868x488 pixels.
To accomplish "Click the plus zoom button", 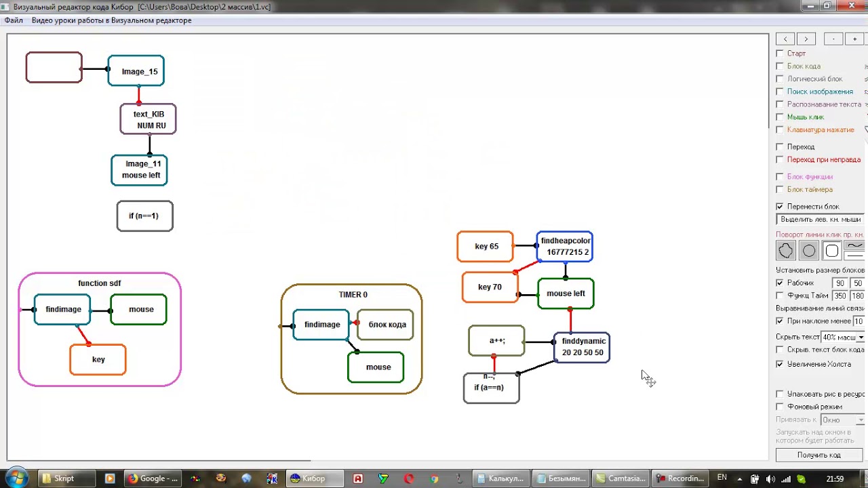I will click(854, 39).
